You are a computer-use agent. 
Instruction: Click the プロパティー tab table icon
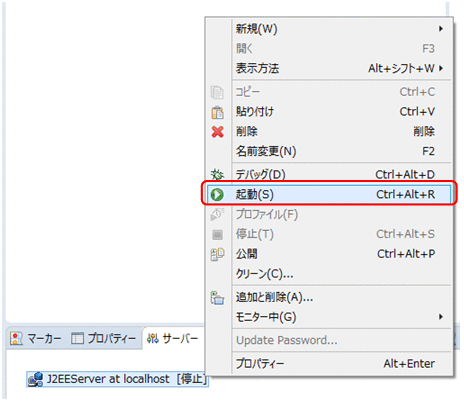tap(77, 338)
